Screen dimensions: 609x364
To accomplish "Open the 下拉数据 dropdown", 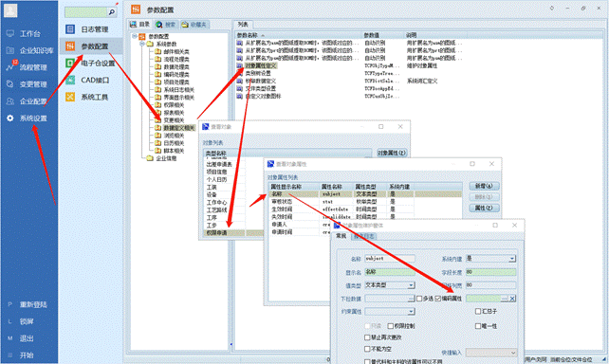I will point(411,299).
